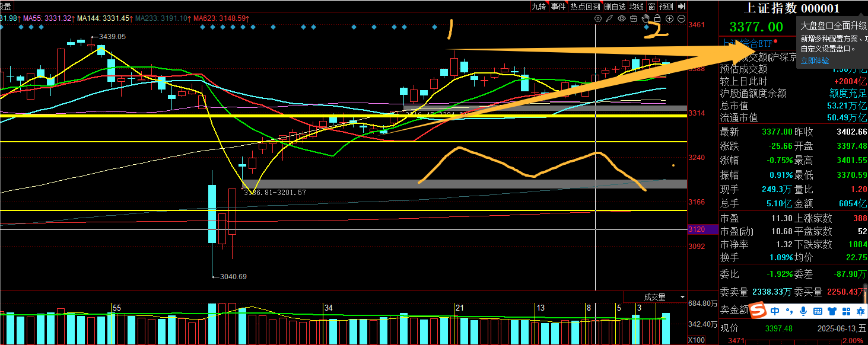Open chart settings gear icon
Viewport: 868px width, 345px height.
point(598,19)
